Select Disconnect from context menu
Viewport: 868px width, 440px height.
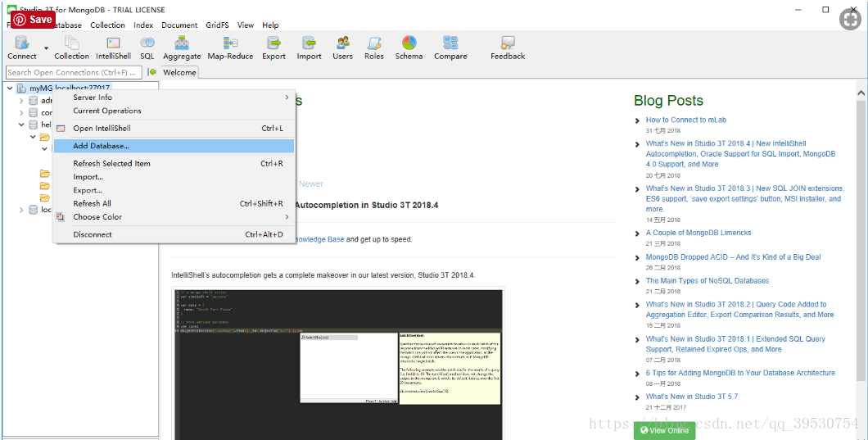point(174,234)
